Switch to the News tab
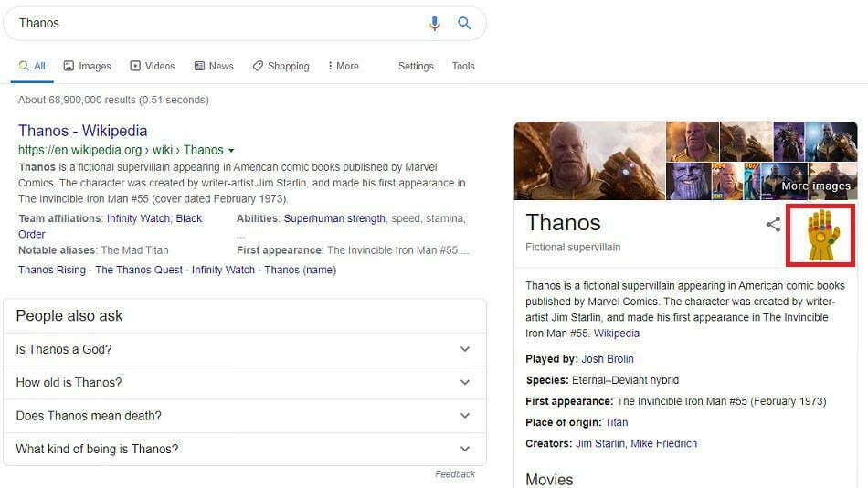The image size is (868, 488). click(213, 66)
